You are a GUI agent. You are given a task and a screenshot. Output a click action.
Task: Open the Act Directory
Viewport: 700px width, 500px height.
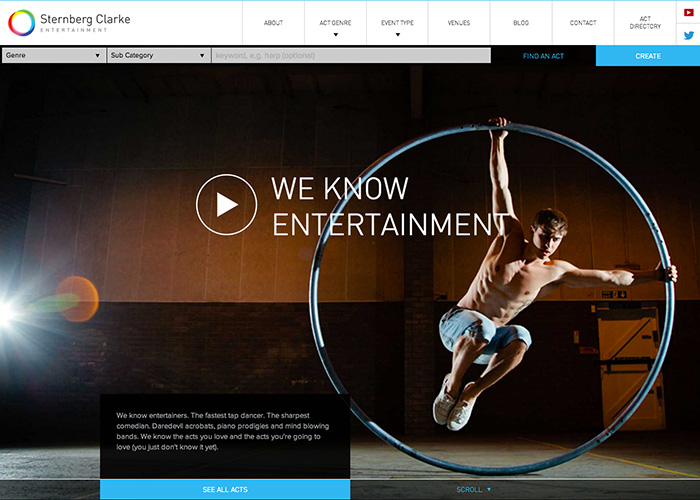(645, 23)
